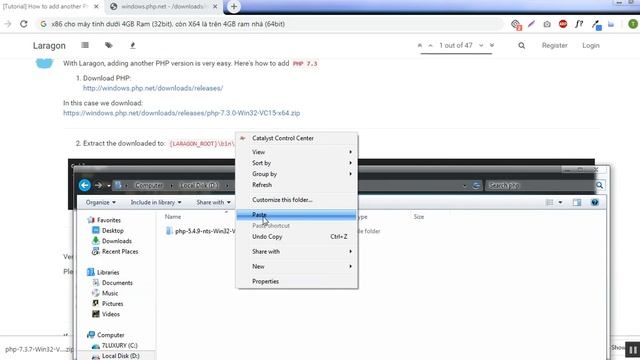
Task: Open the pin icon next to tags
Action: coord(132,45)
